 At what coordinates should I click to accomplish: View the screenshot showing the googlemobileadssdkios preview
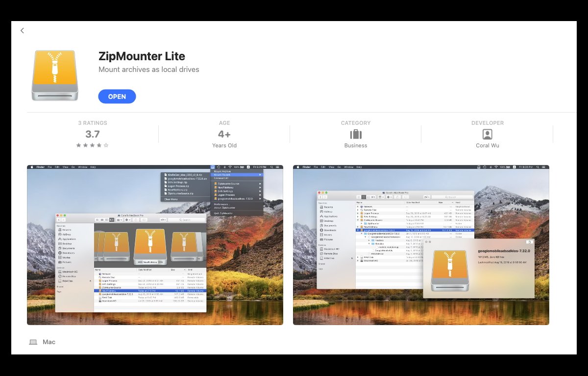421,245
